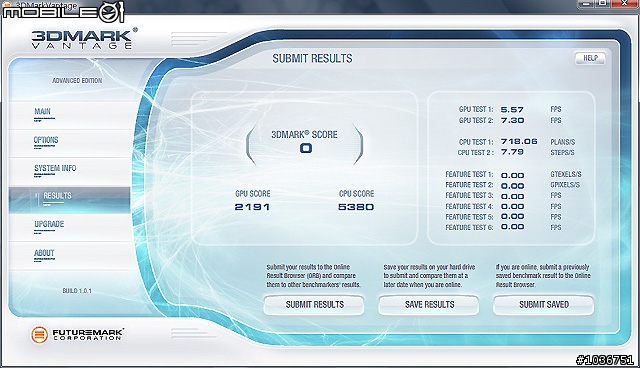Click the 3DMark Vantage logo
The width and height of the screenshot is (640, 368).
(84, 39)
